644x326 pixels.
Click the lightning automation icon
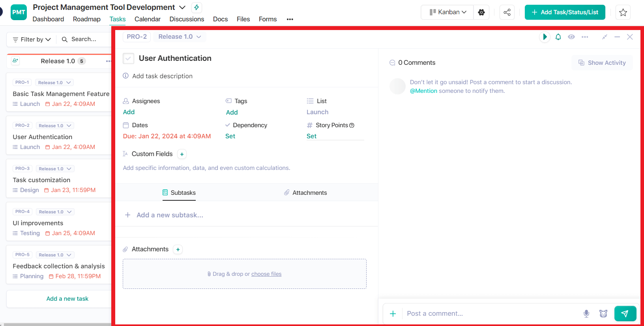pos(197,8)
